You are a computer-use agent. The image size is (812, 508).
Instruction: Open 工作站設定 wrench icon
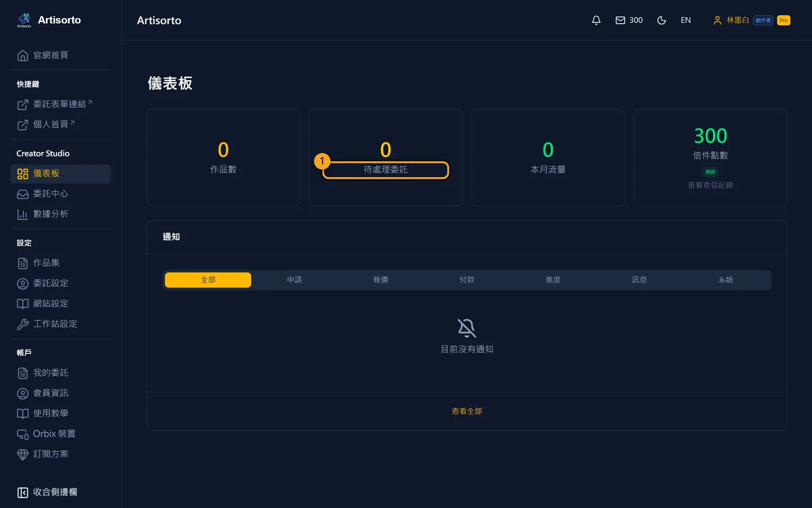[23, 324]
